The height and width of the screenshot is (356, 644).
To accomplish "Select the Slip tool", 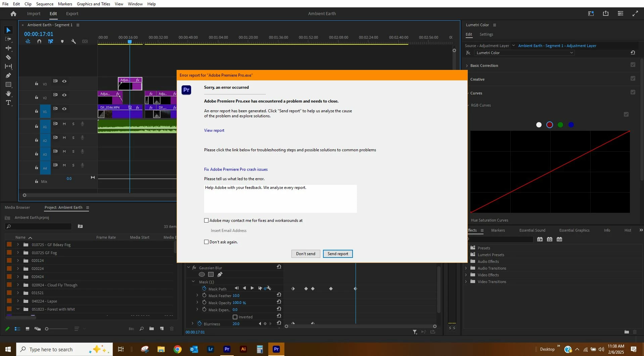I will (x=8, y=66).
